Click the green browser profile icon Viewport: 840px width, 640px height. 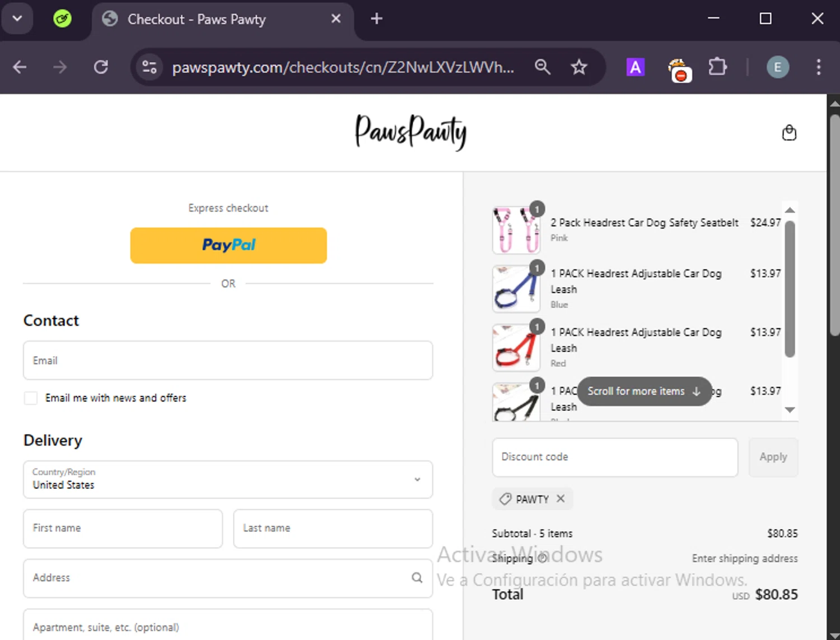tap(62, 19)
